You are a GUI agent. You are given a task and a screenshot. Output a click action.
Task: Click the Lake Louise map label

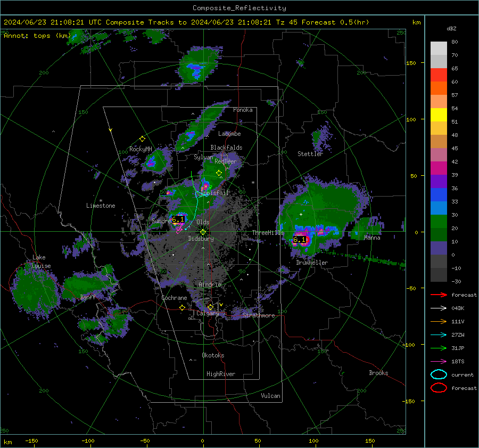coord(42,262)
